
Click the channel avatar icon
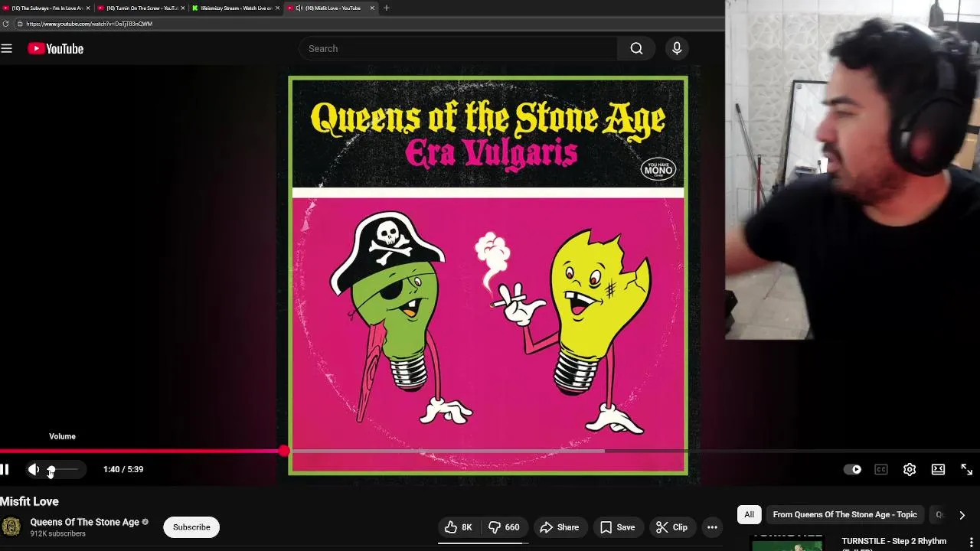[11, 527]
